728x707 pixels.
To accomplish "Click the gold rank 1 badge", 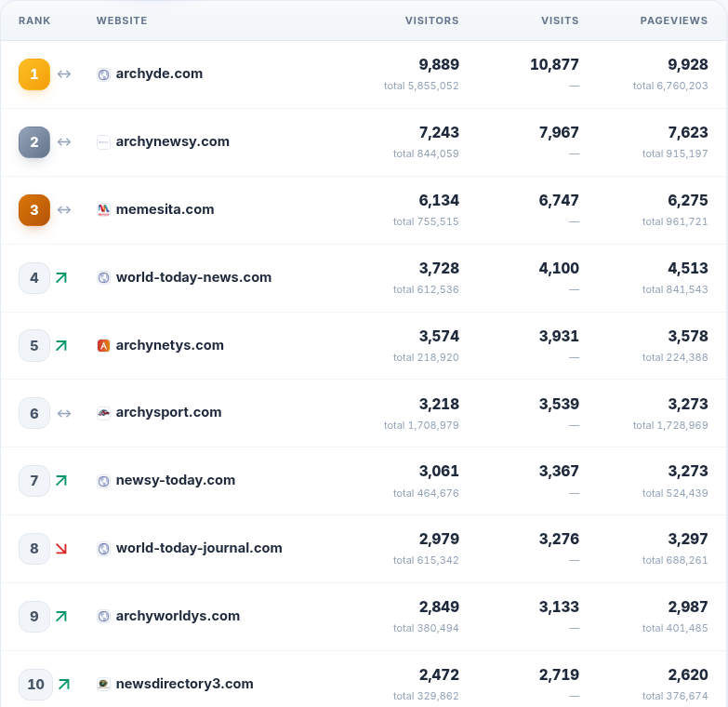I will pos(34,74).
